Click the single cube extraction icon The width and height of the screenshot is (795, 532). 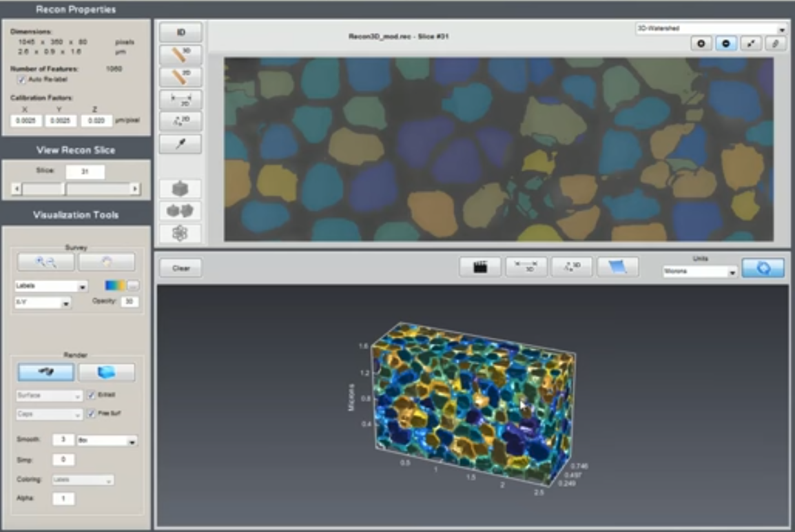(x=180, y=187)
